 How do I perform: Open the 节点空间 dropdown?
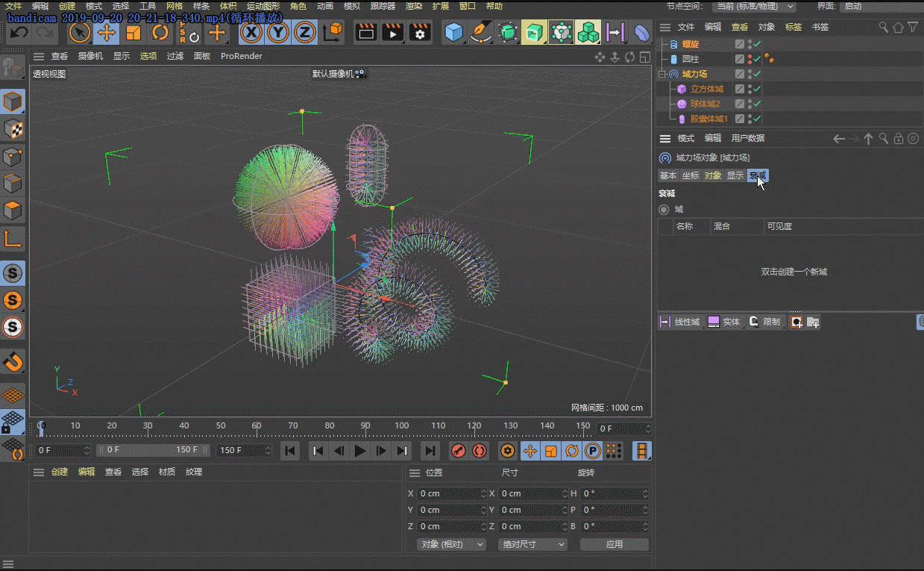[x=754, y=6]
